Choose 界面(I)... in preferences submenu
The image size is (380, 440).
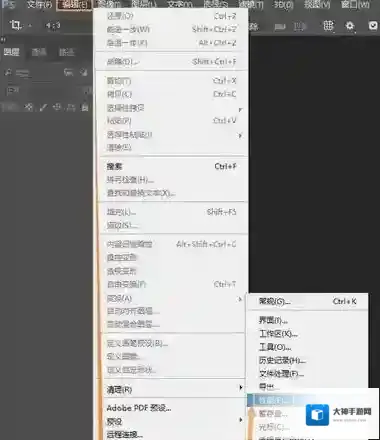307,320
